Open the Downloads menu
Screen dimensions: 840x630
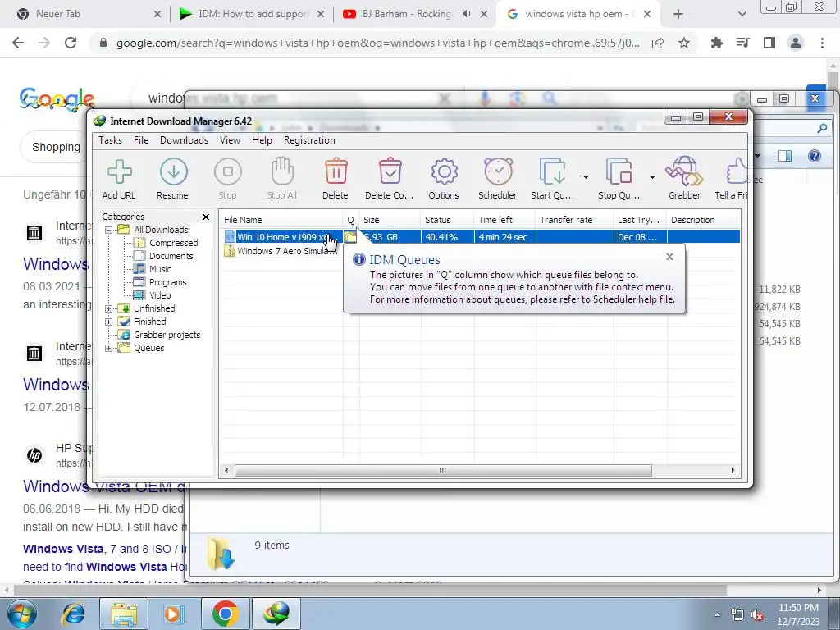[184, 140]
